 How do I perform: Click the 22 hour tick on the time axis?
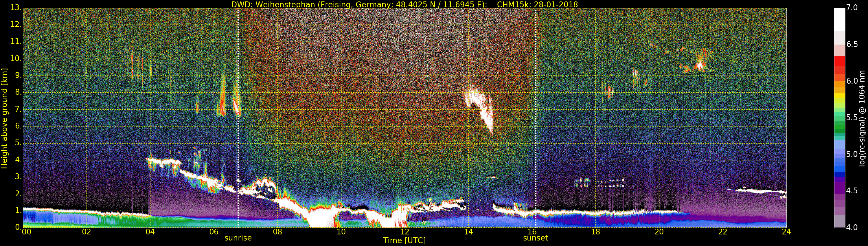[723, 232]
